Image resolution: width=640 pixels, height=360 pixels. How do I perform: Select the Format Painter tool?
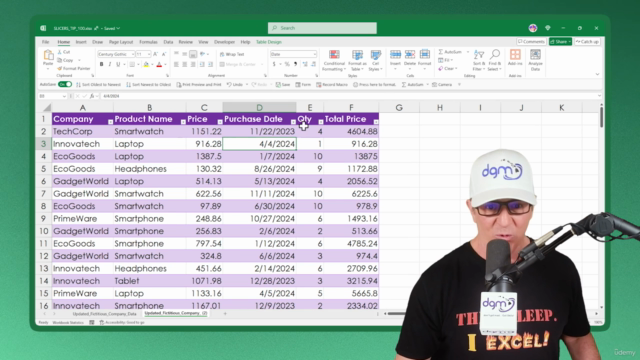point(74,69)
